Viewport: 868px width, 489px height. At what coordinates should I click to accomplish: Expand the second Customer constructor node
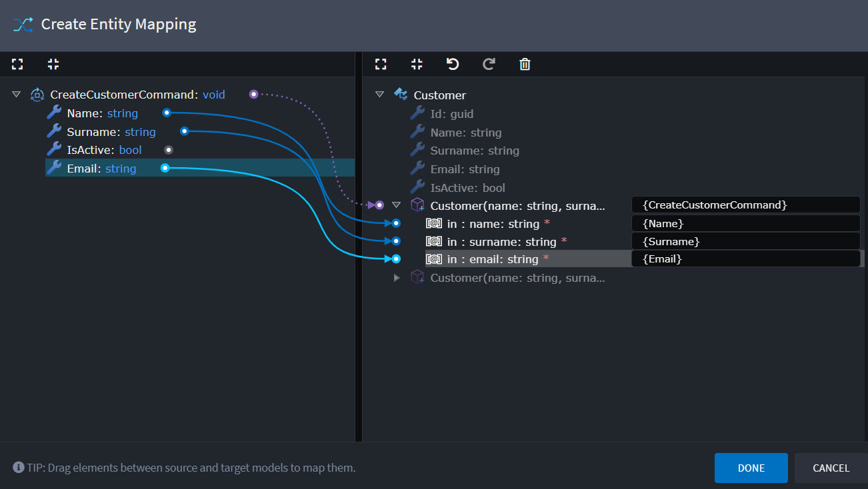click(x=397, y=277)
